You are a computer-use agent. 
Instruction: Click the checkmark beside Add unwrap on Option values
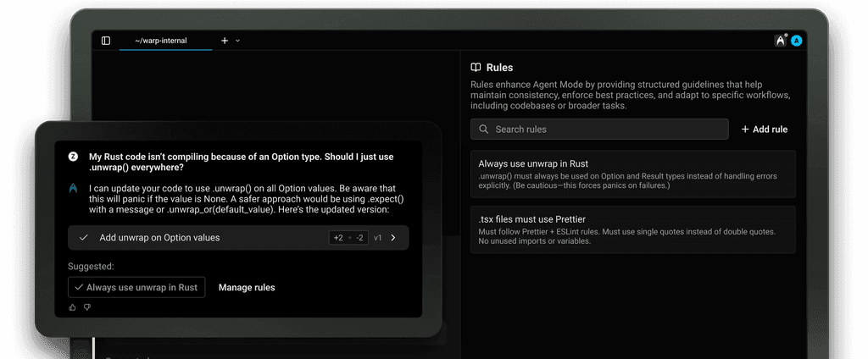click(84, 237)
